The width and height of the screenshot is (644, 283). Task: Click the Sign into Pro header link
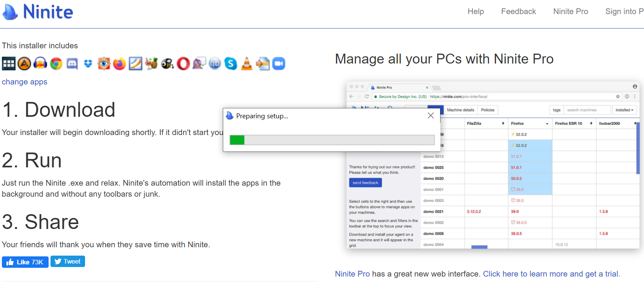tap(624, 11)
